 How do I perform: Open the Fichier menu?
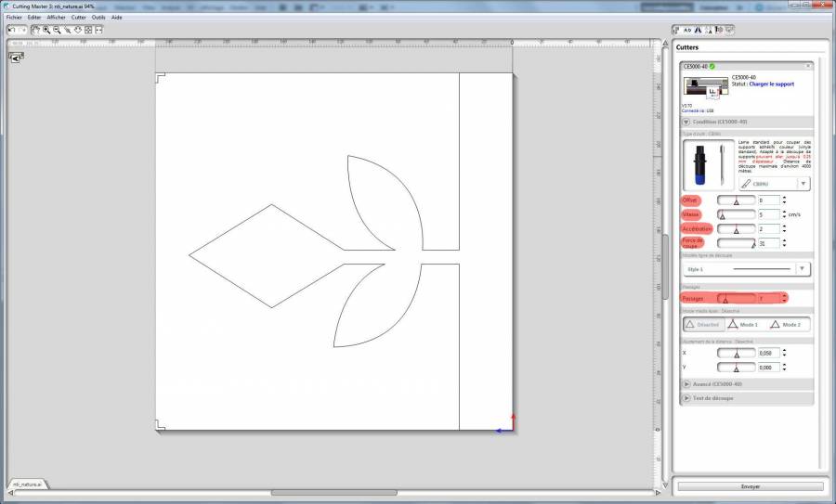14,17
